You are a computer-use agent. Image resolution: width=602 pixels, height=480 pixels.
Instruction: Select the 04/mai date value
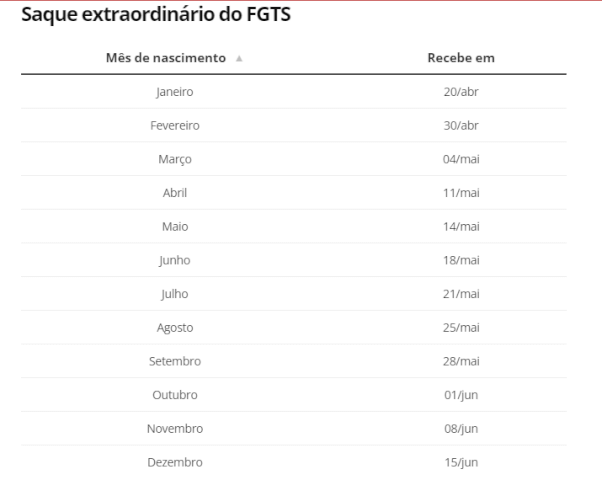(x=461, y=159)
